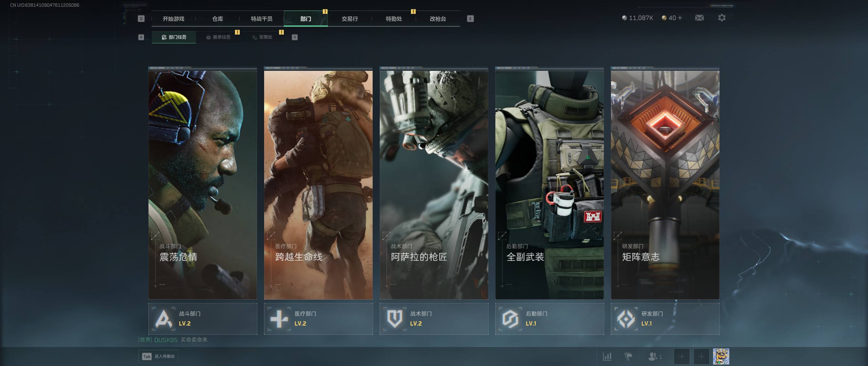Select the 改枪台 tab
The width and height of the screenshot is (868, 366).
tap(438, 19)
